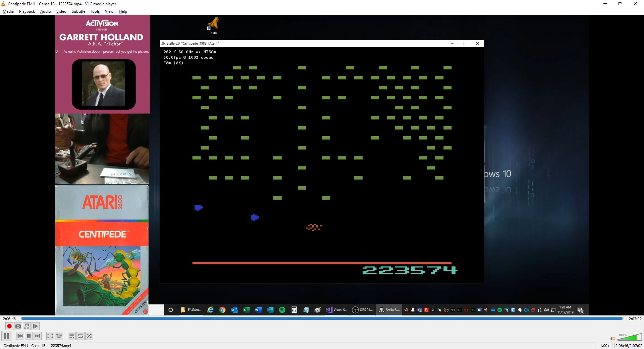
Task: Click inside the Centipede video area
Action: (x=322, y=165)
